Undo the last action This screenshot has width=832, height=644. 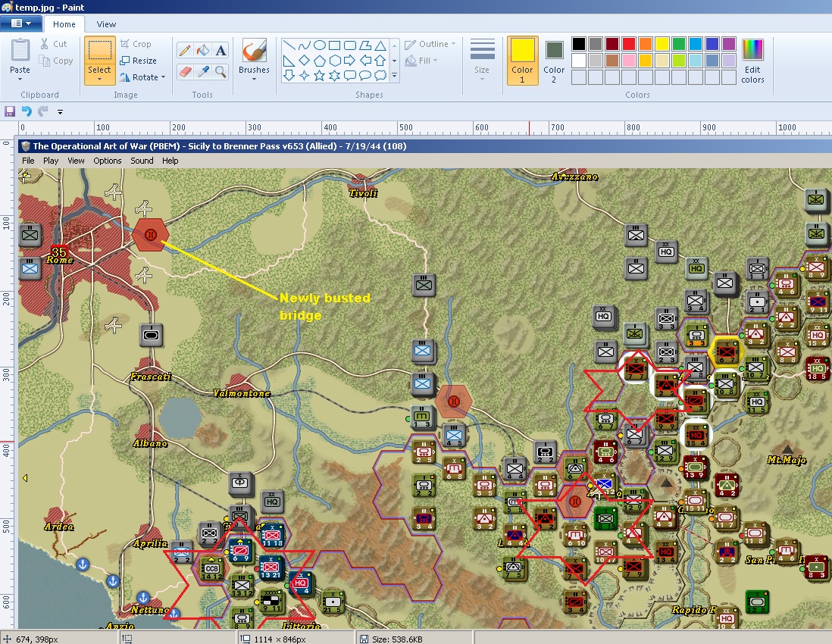pyautogui.click(x=27, y=111)
